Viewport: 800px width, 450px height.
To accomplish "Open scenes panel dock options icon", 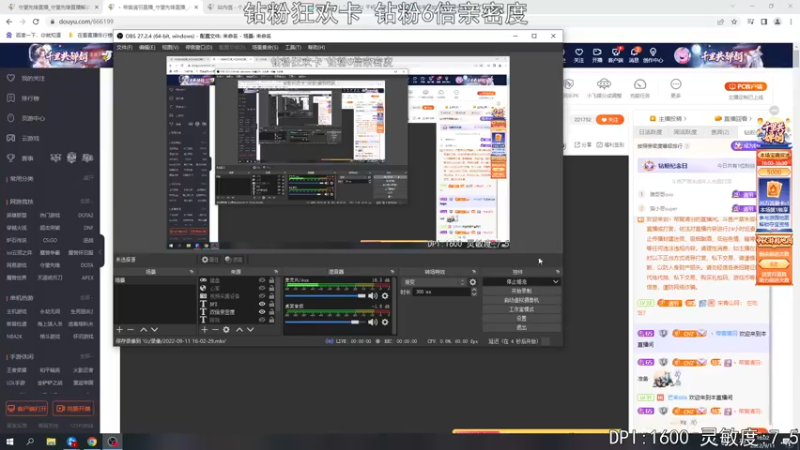I will click(x=191, y=272).
